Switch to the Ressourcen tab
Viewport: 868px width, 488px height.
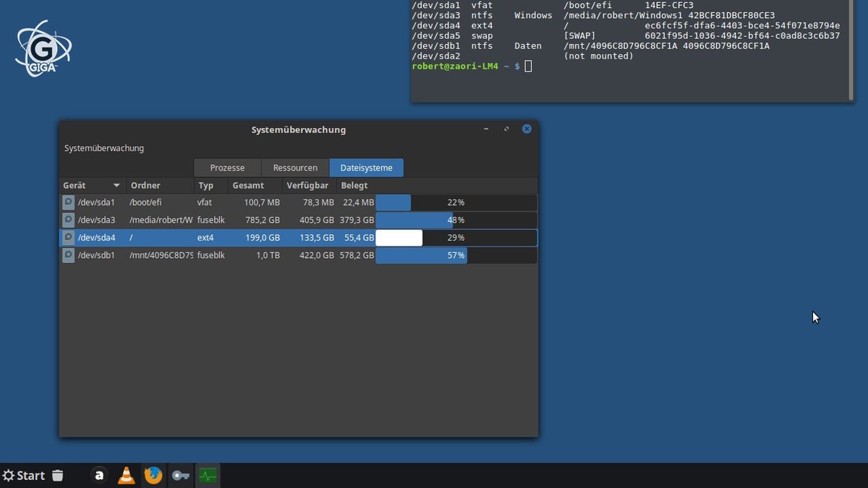(x=294, y=167)
